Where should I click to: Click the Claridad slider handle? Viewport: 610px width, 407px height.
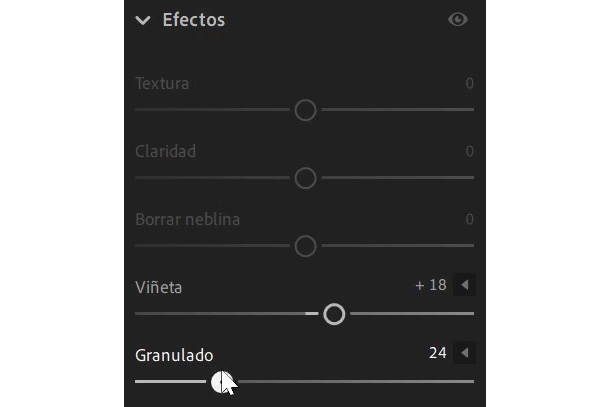pos(305,178)
